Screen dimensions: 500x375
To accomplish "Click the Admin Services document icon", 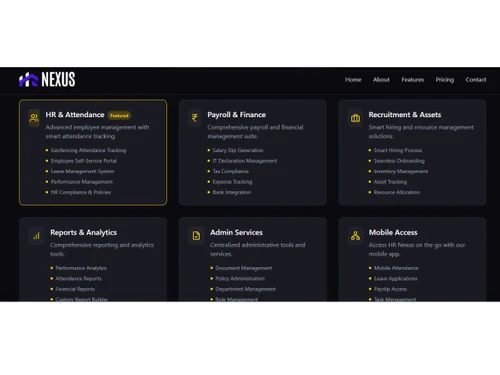I will coord(196,236).
